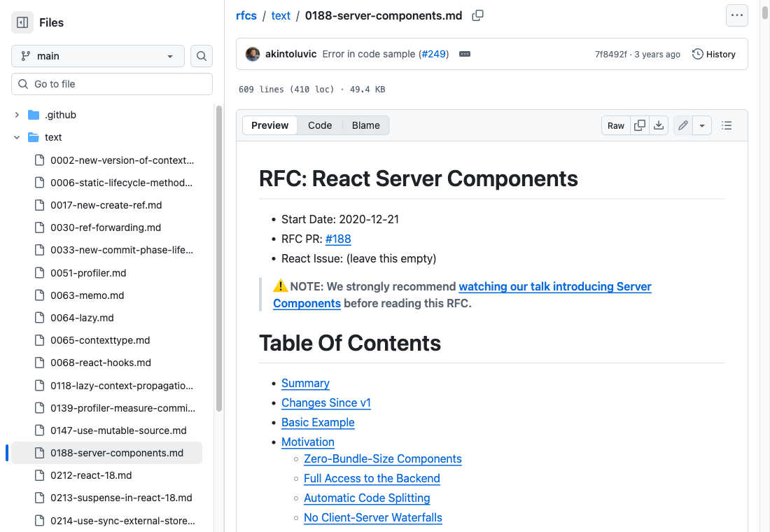The width and height of the screenshot is (770, 532).
Task: Open the three-dot more options menu
Action: click(736, 15)
